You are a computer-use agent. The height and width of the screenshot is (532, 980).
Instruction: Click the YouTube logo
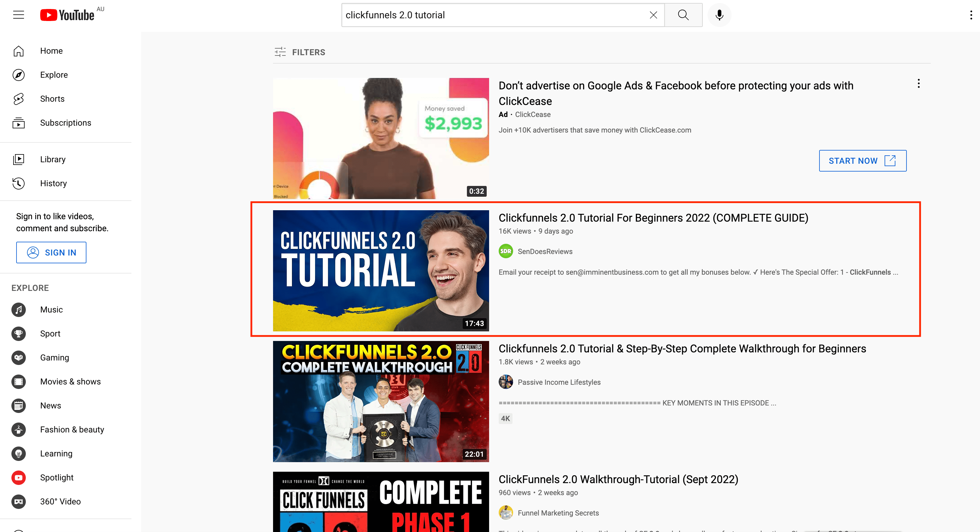coord(67,15)
